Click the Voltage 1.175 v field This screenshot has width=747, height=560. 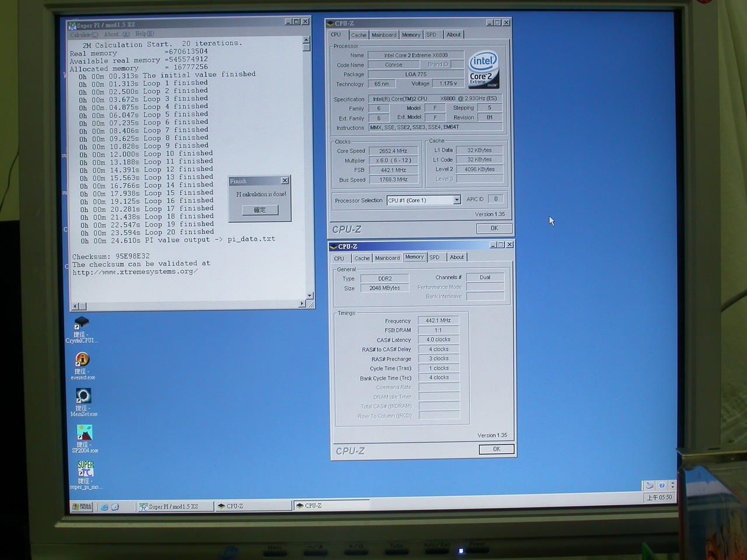tap(448, 83)
